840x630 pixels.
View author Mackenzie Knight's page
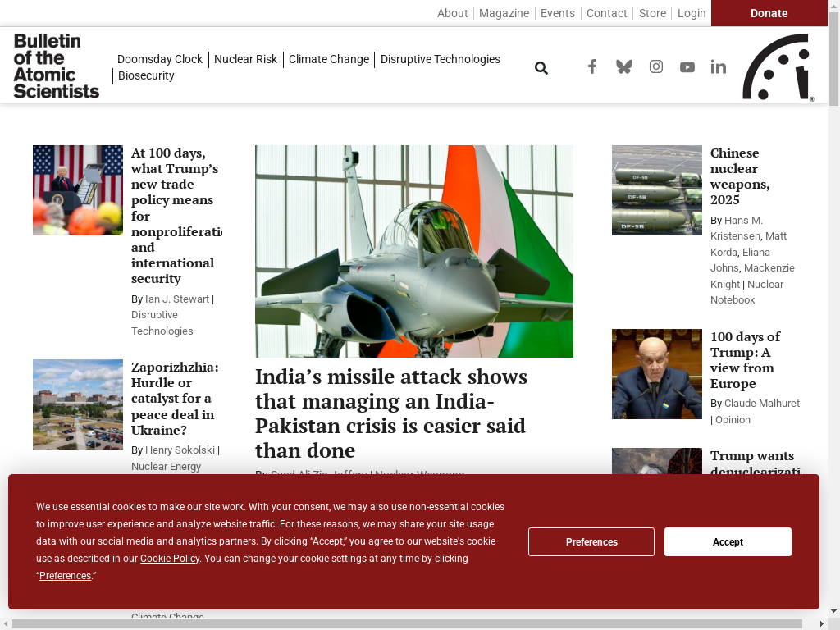(753, 276)
